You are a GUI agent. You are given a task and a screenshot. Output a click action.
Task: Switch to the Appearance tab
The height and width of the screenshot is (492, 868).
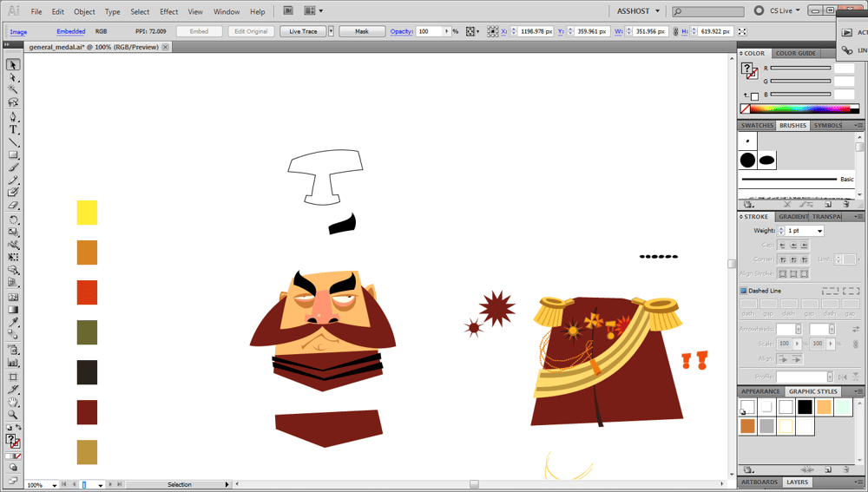[760, 391]
